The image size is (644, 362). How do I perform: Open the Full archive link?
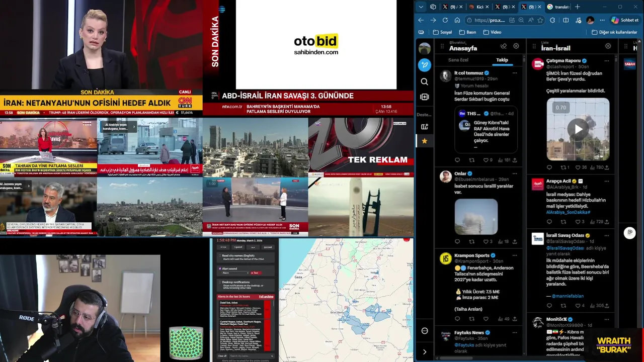tap(267, 297)
